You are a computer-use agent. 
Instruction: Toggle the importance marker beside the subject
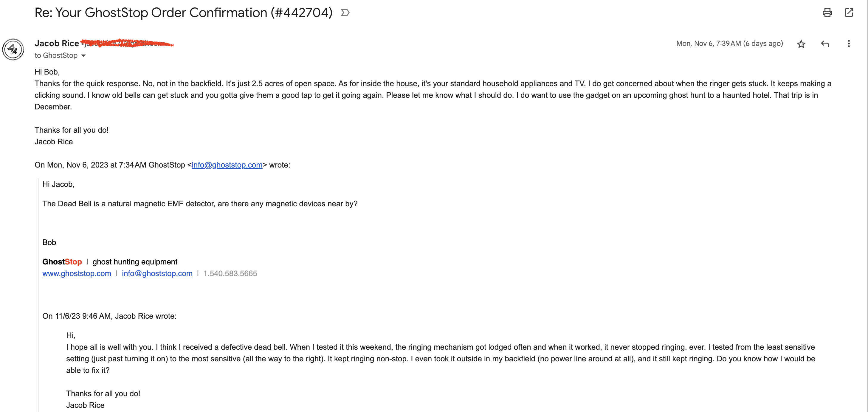point(345,13)
